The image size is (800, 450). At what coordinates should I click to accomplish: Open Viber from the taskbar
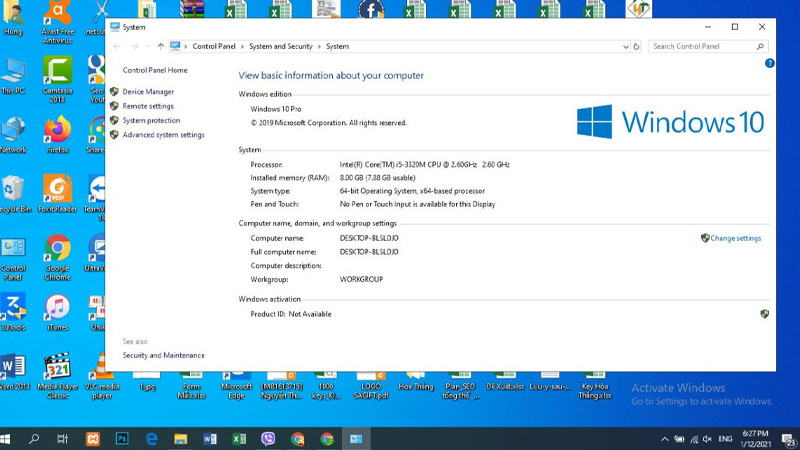pos(268,439)
